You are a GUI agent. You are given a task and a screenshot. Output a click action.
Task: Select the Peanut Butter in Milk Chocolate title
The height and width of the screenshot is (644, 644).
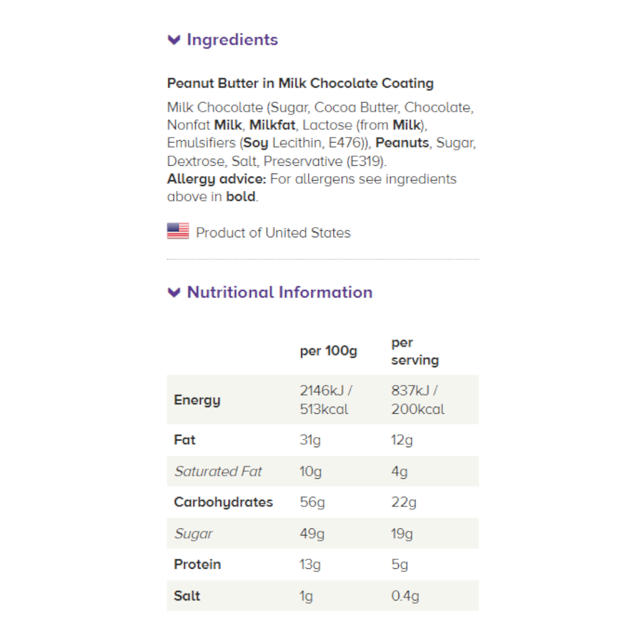300,83
